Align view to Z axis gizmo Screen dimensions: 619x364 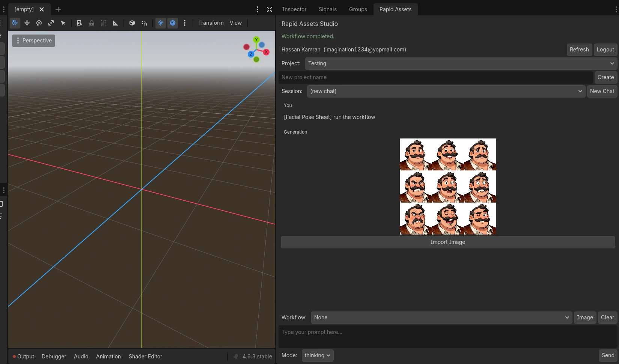(x=251, y=54)
